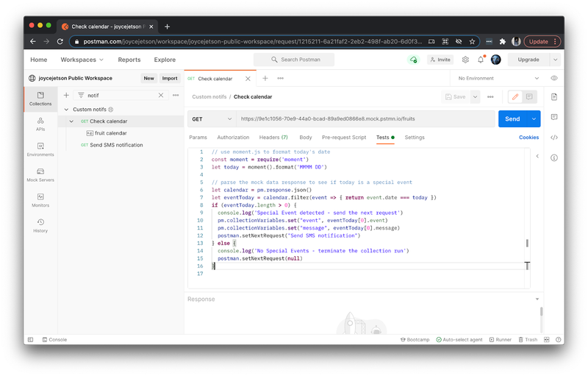Open the environment quick look eye icon
The height and width of the screenshot is (376, 588).
554,79
